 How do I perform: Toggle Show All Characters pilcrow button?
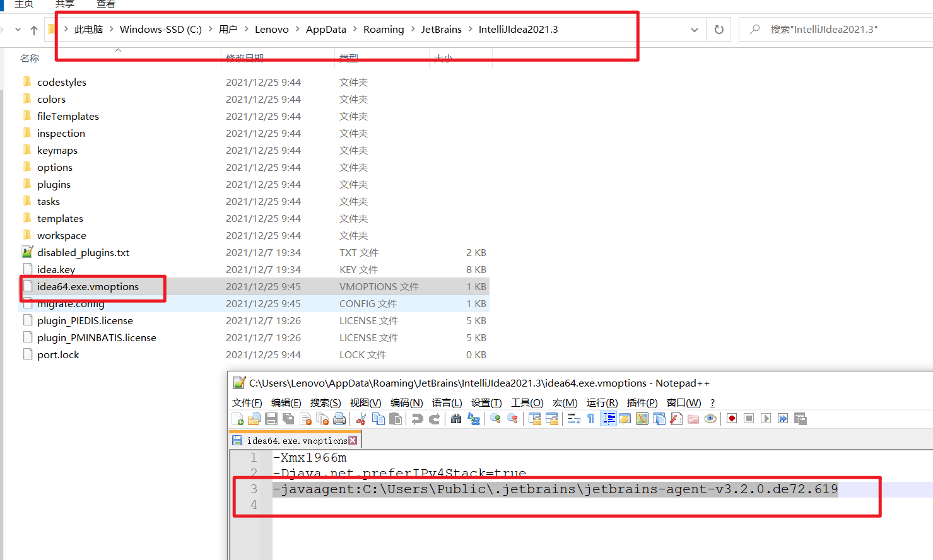click(x=590, y=419)
